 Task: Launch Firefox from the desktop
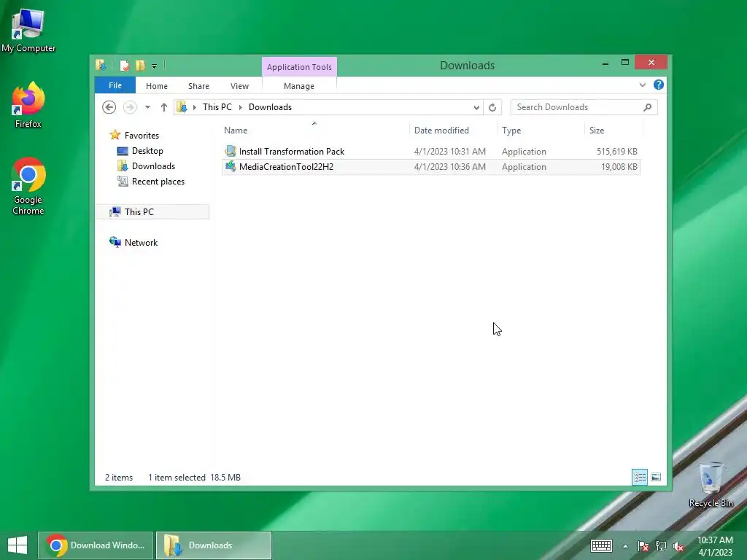[x=28, y=105]
